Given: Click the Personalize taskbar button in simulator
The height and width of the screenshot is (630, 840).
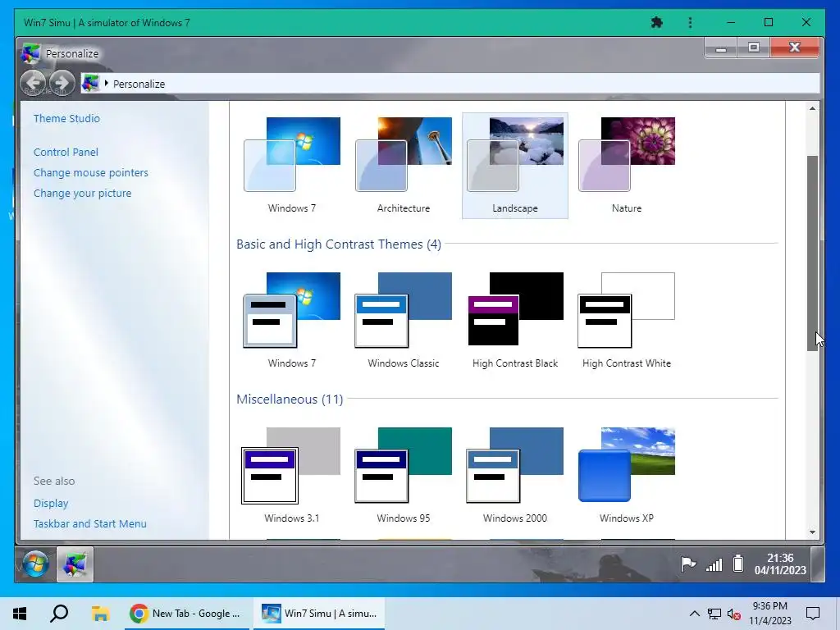Looking at the screenshot, I should (x=75, y=564).
